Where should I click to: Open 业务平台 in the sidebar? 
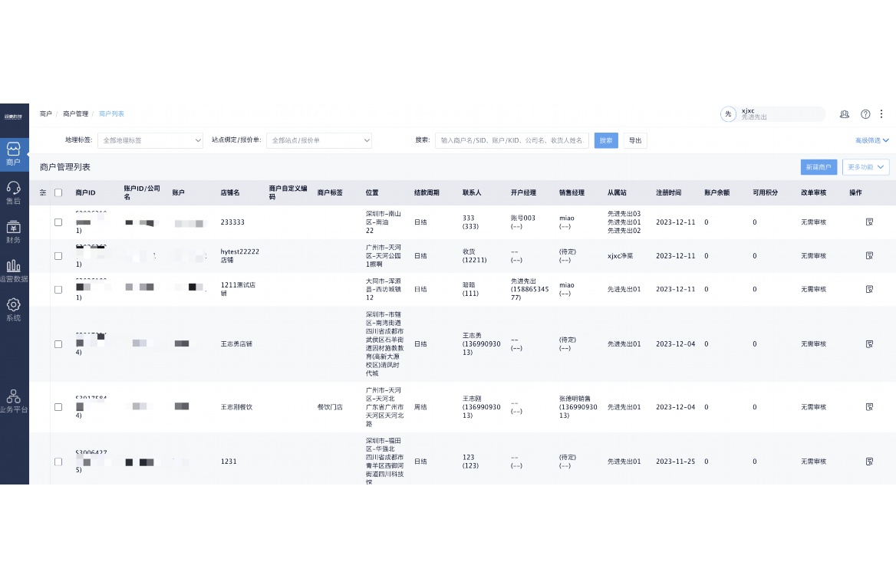[x=14, y=401]
